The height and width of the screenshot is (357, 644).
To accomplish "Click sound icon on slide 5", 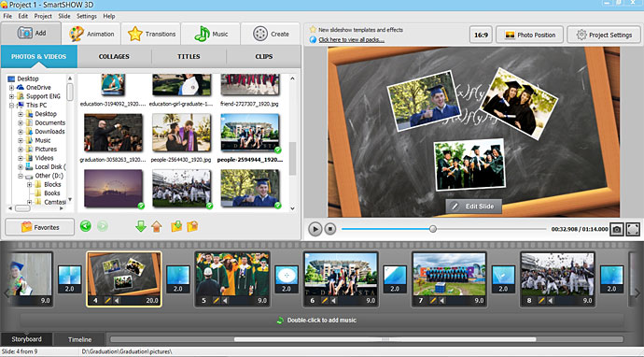I will (225, 301).
